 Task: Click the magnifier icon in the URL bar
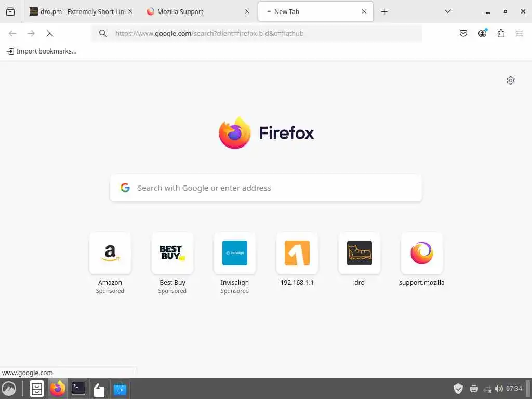coord(103,33)
